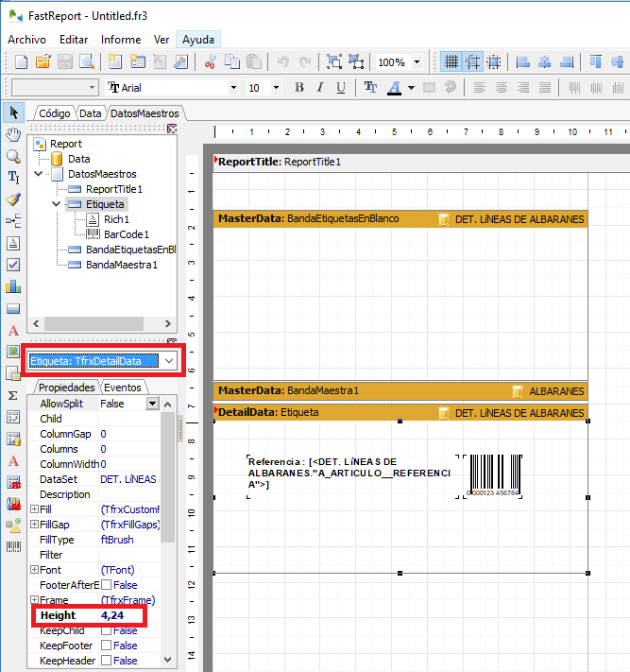Screen dimensions: 630x672
Task: Click the font color button
Action: click(394, 87)
